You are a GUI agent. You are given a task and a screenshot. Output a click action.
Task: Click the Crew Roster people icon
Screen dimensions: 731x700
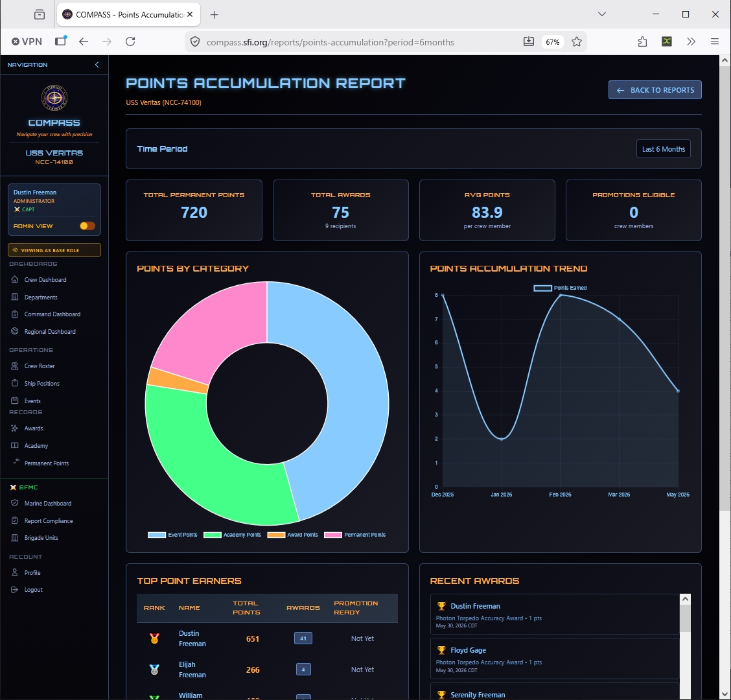point(15,366)
